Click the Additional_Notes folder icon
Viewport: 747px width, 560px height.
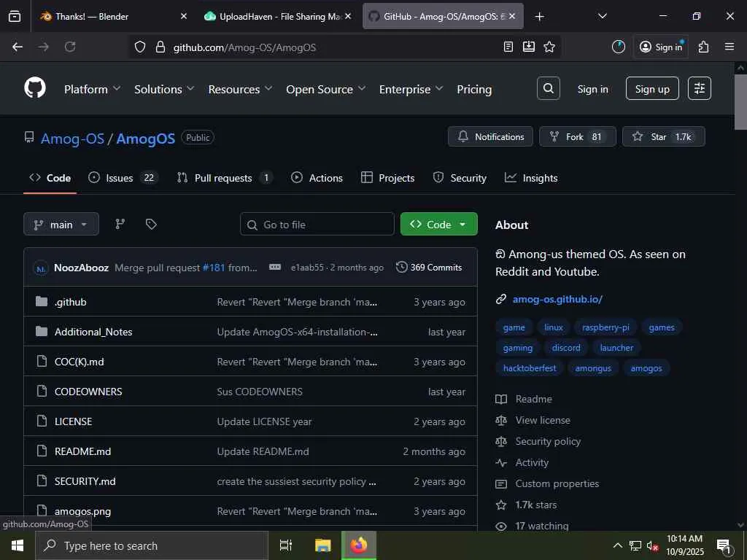(x=42, y=332)
